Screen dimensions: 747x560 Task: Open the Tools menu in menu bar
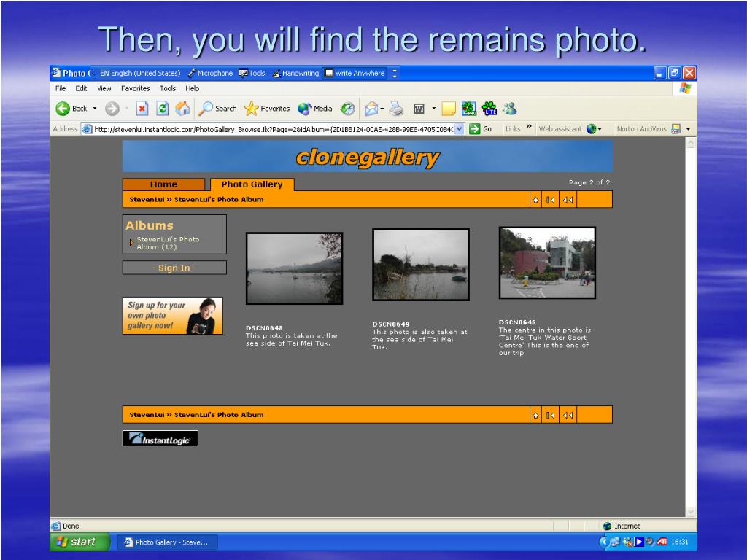(168, 88)
